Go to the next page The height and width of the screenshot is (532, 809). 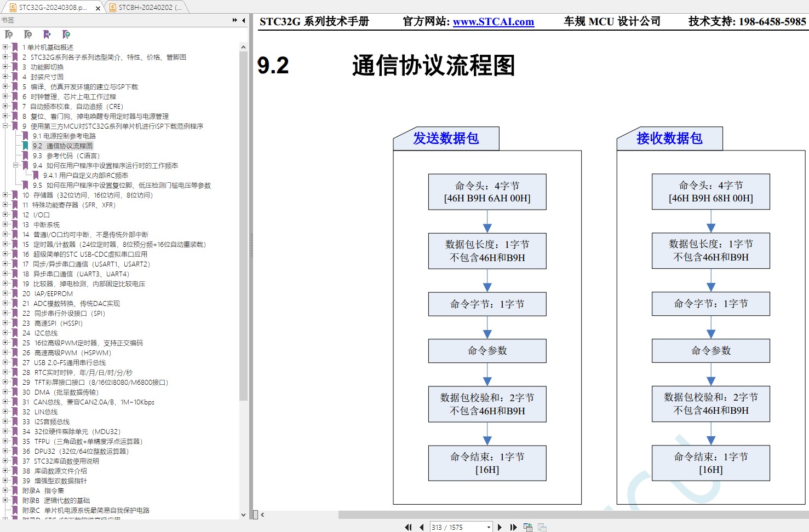coord(500,527)
